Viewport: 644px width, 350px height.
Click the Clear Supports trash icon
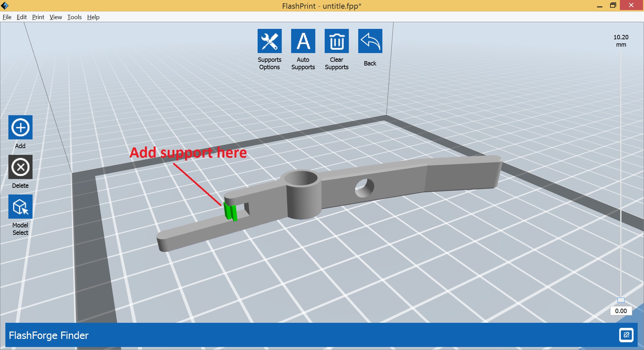pyautogui.click(x=336, y=41)
